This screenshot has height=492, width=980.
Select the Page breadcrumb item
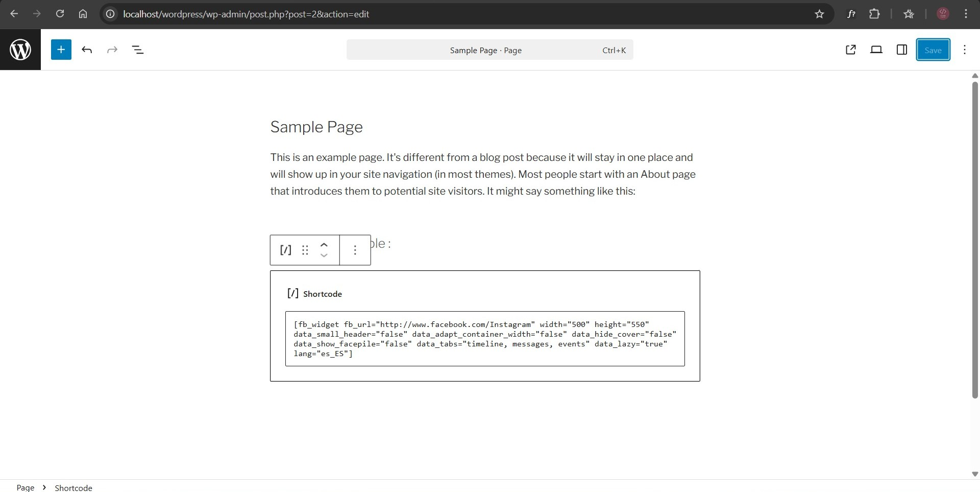coord(24,487)
